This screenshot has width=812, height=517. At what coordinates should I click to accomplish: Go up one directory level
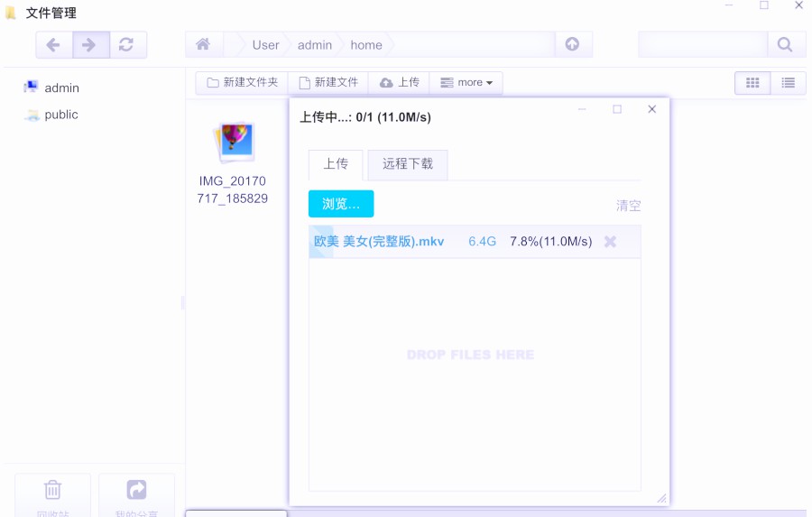click(x=572, y=44)
